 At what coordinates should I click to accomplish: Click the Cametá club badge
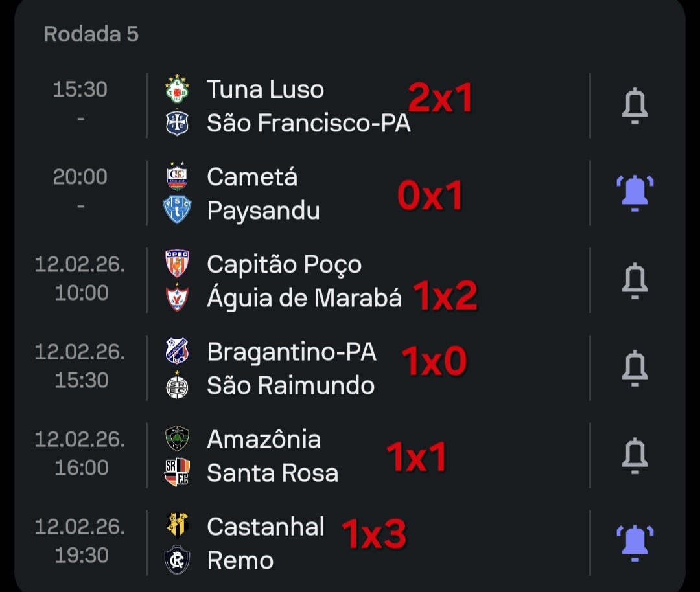pyautogui.click(x=177, y=176)
